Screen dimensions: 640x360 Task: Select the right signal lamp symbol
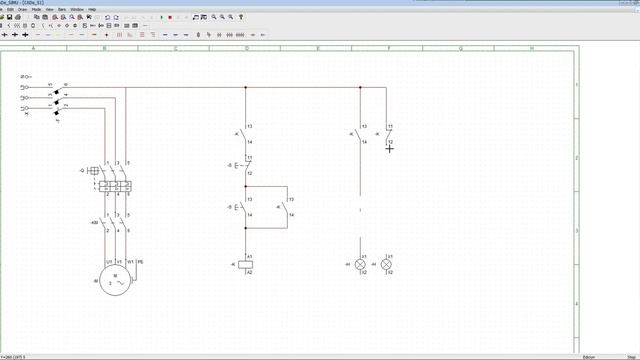386,264
